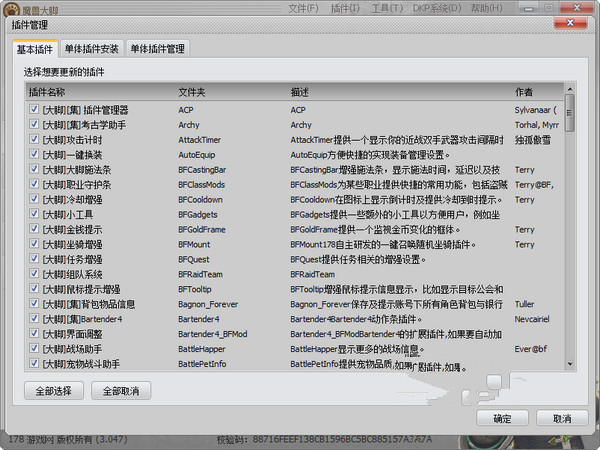The height and width of the screenshot is (450, 600).
Task: Click the 178 游戏网 版权所有 status text
Action: click(68, 439)
